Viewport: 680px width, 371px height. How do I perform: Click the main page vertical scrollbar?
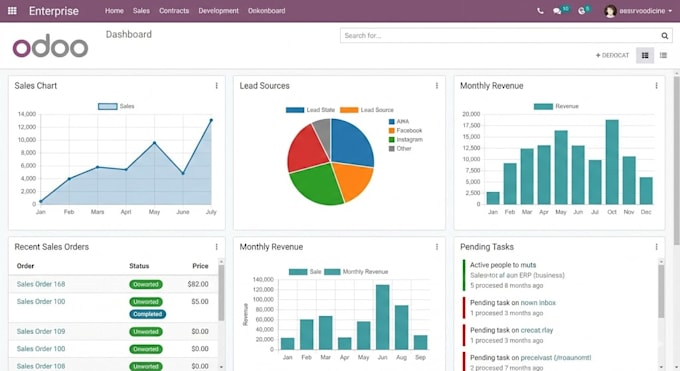(677, 161)
